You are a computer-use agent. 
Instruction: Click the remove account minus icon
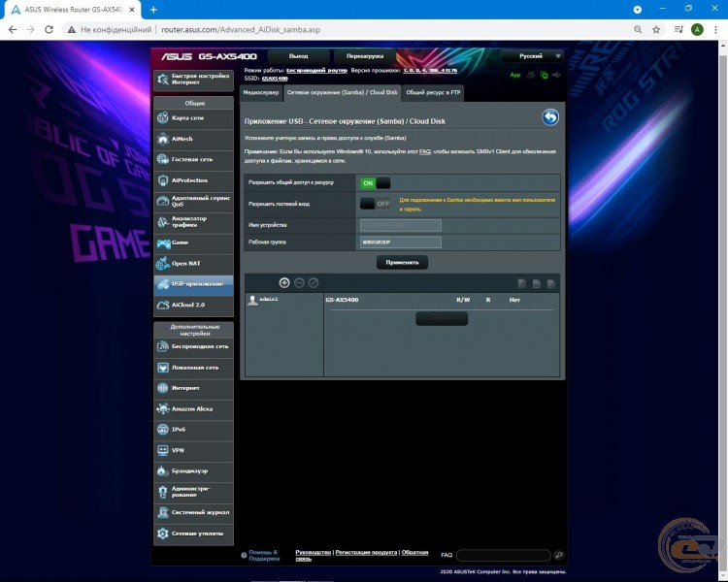pos(299,282)
